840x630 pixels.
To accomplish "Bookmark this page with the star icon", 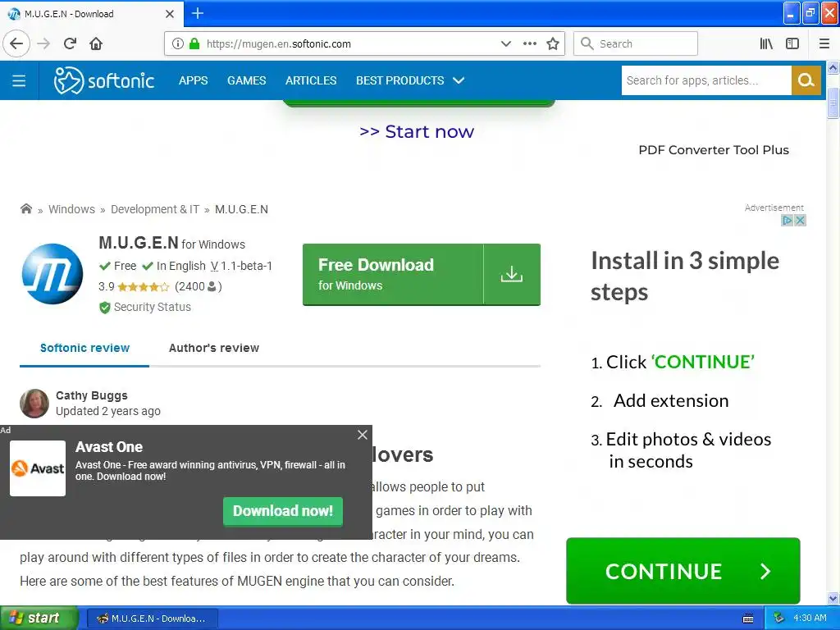I will 553,43.
